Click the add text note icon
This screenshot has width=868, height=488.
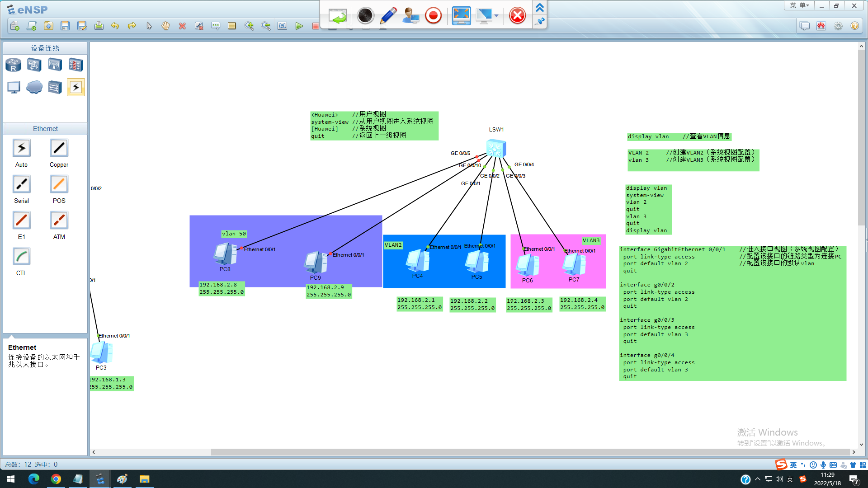tap(215, 26)
